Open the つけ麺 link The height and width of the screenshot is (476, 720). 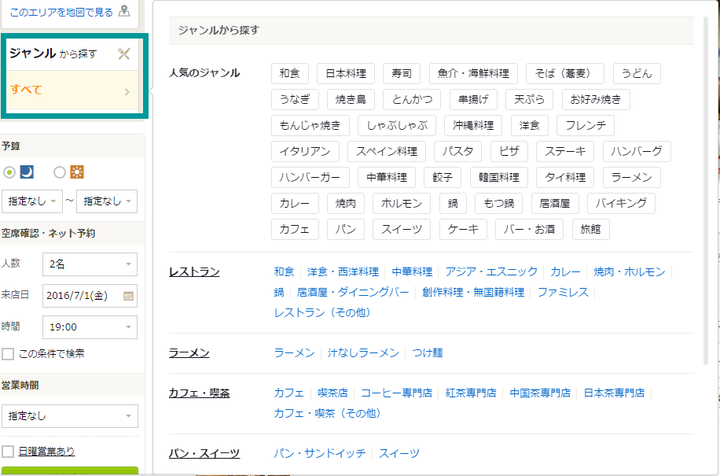428,353
